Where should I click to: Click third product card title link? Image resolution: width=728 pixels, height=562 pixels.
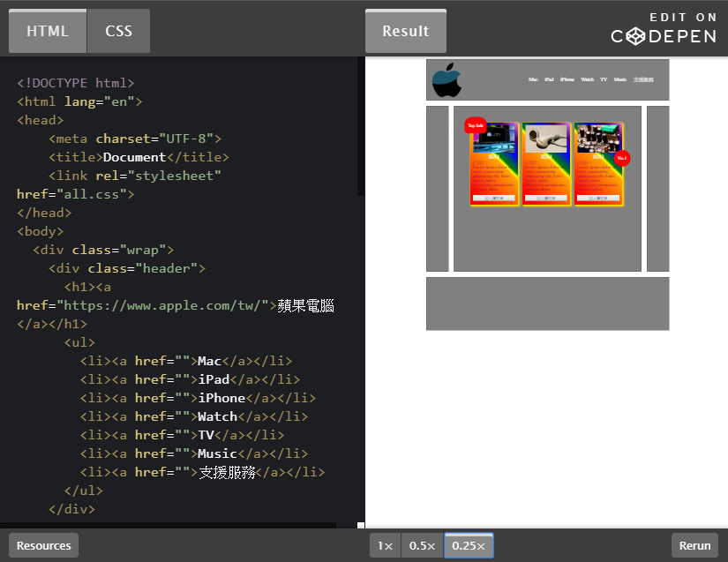tap(598, 156)
